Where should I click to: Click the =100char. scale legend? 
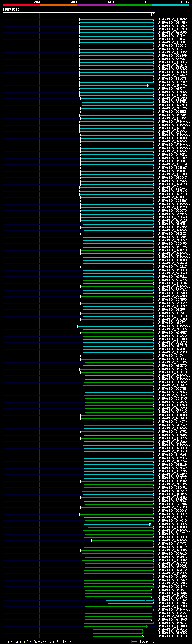pyautogui.click(x=143, y=642)
